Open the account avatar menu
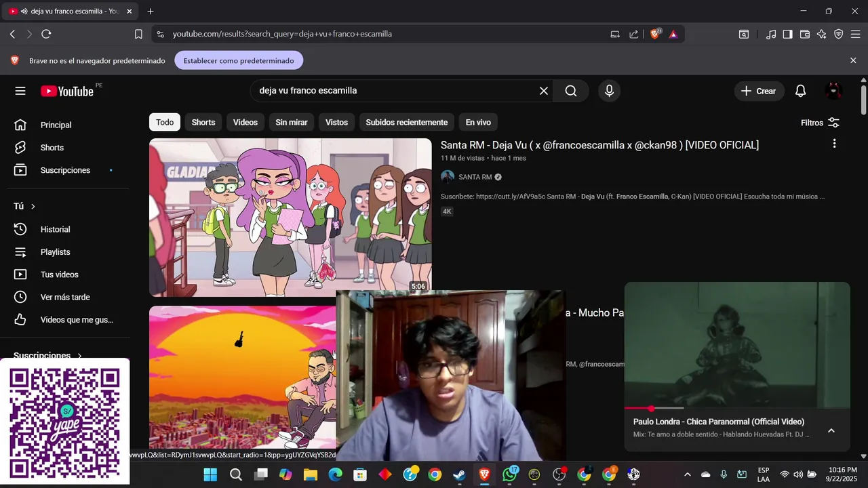The image size is (868, 488). click(833, 91)
